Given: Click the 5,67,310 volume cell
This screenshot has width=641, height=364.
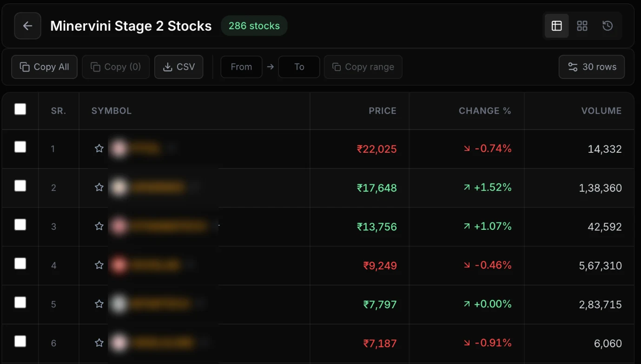Looking at the screenshot, I should pyautogui.click(x=601, y=266).
